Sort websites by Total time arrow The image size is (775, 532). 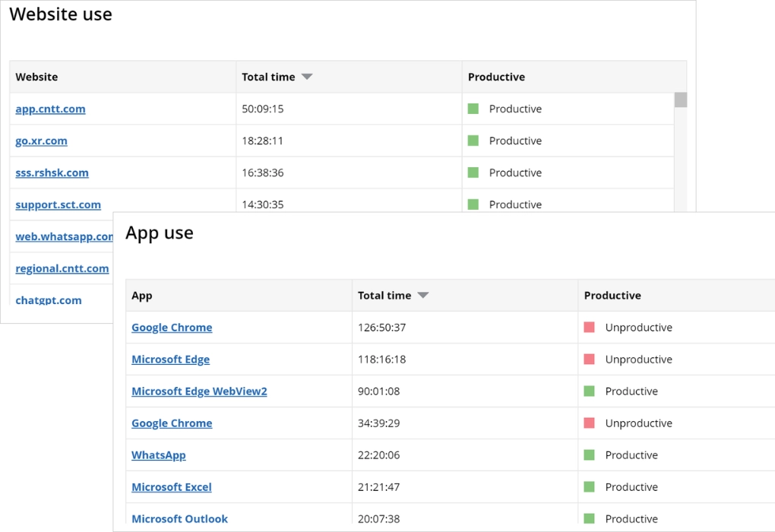(307, 77)
